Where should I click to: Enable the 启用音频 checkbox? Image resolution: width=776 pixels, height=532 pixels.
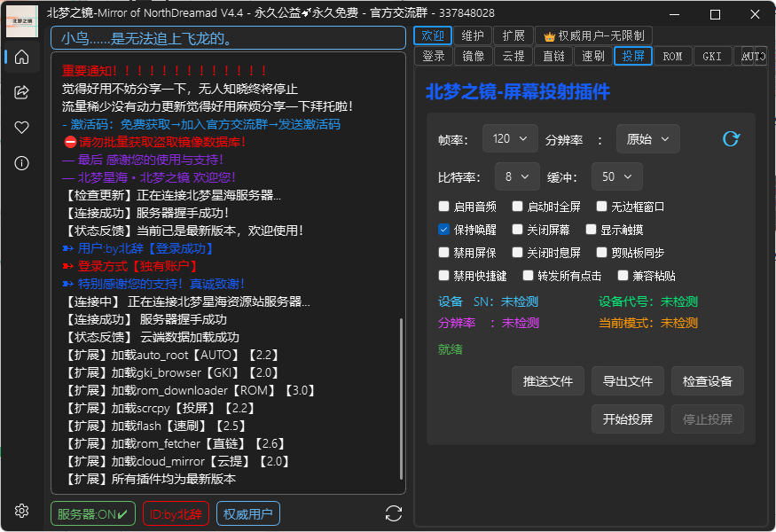(443, 206)
